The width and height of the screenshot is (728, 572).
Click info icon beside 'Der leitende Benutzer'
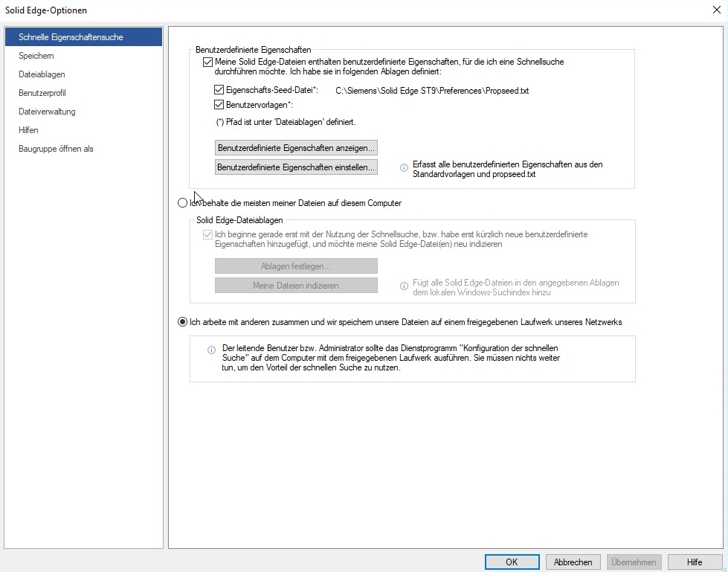211,350
